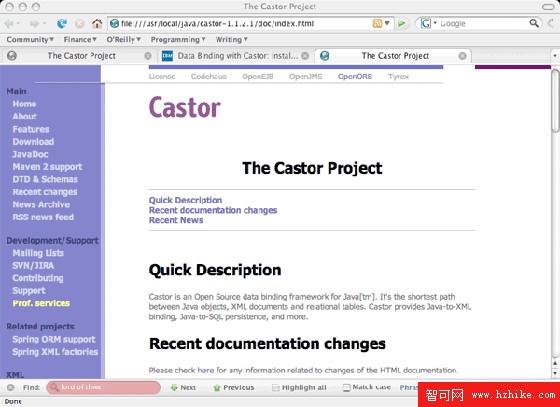The height and width of the screenshot is (407, 560).
Task: Open the Features sidebar link
Action: click(x=31, y=129)
